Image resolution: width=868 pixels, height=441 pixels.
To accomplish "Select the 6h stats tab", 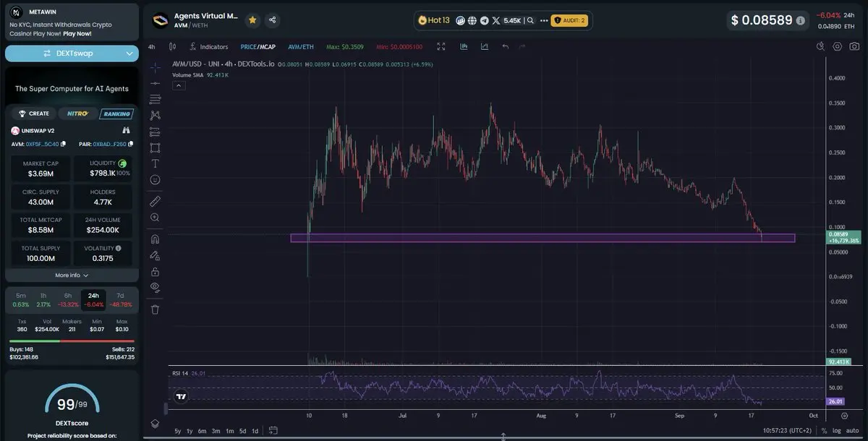I will pos(68,299).
